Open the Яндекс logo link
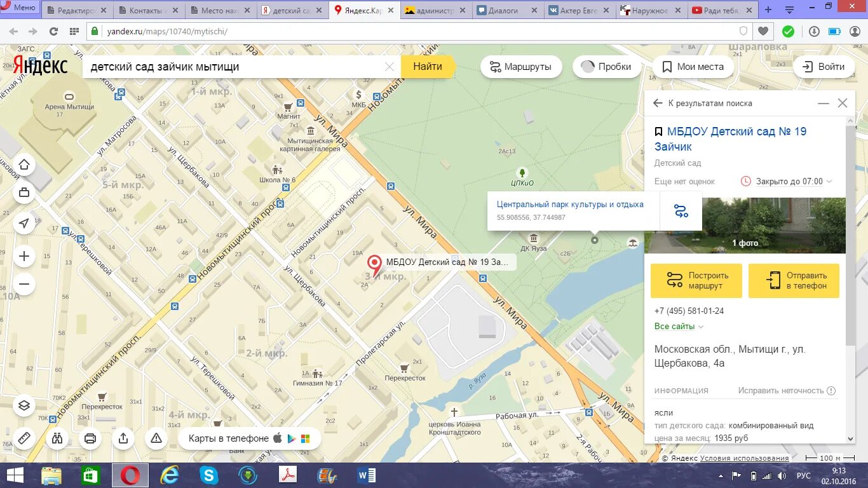Image resolution: width=868 pixels, height=488 pixels. (41, 65)
